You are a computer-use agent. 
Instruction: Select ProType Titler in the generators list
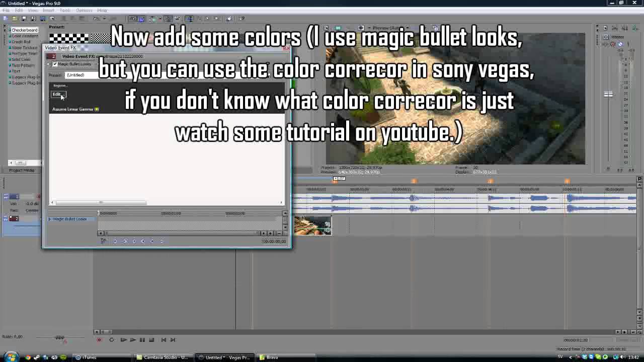(24, 54)
